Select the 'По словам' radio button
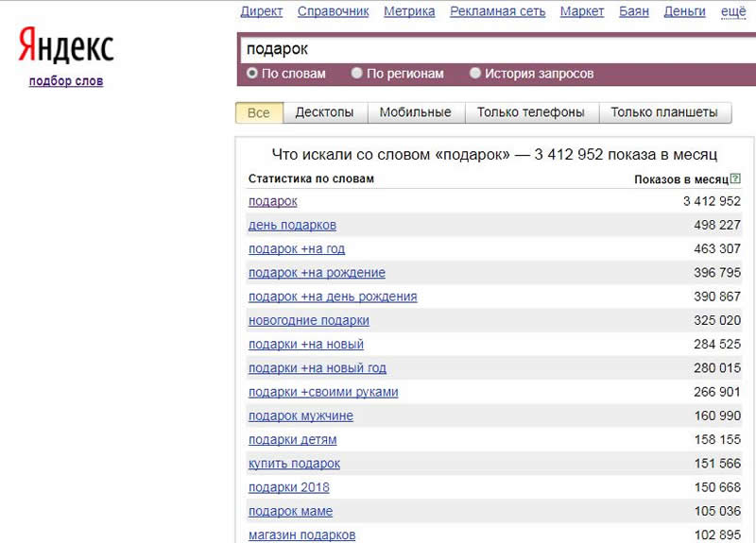The height and width of the screenshot is (543, 756). [x=252, y=73]
